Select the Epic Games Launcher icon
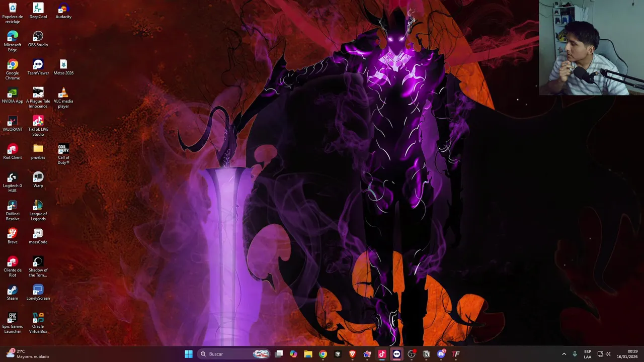 pyautogui.click(x=13, y=323)
